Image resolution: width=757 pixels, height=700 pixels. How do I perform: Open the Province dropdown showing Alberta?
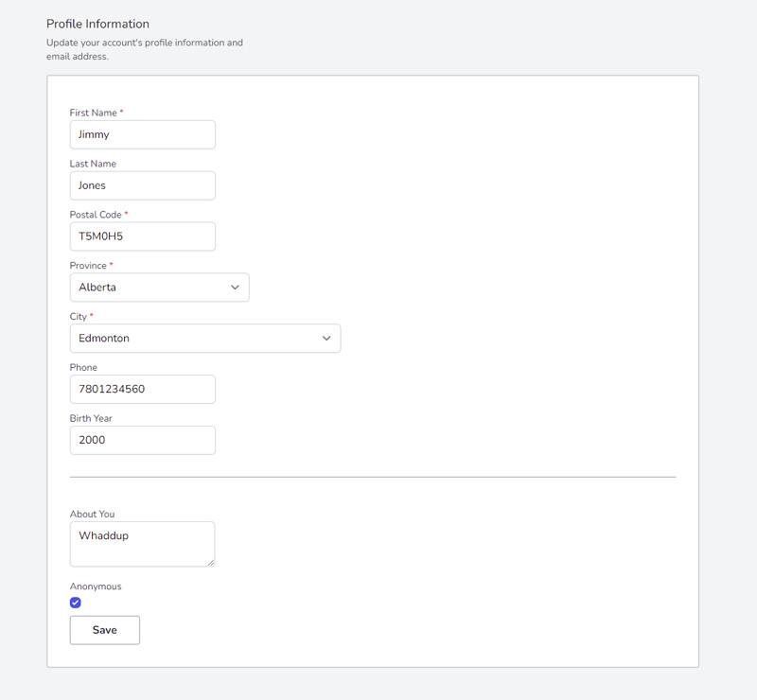click(x=159, y=288)
